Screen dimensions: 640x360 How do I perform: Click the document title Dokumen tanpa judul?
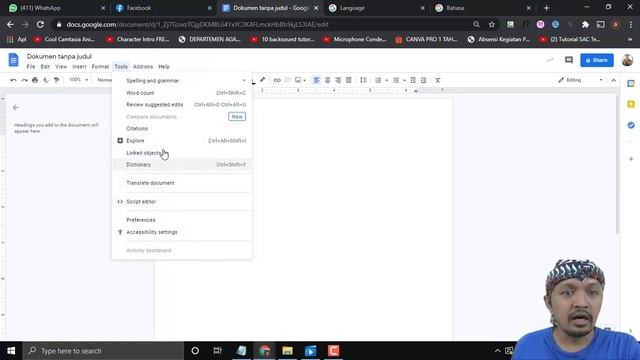(59, 56)
